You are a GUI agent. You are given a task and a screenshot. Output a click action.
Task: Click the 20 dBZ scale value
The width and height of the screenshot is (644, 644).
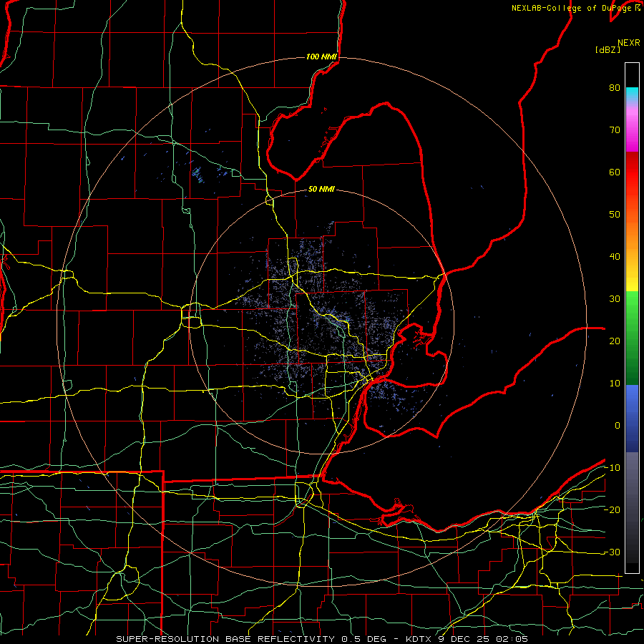[x=615, y=341]
